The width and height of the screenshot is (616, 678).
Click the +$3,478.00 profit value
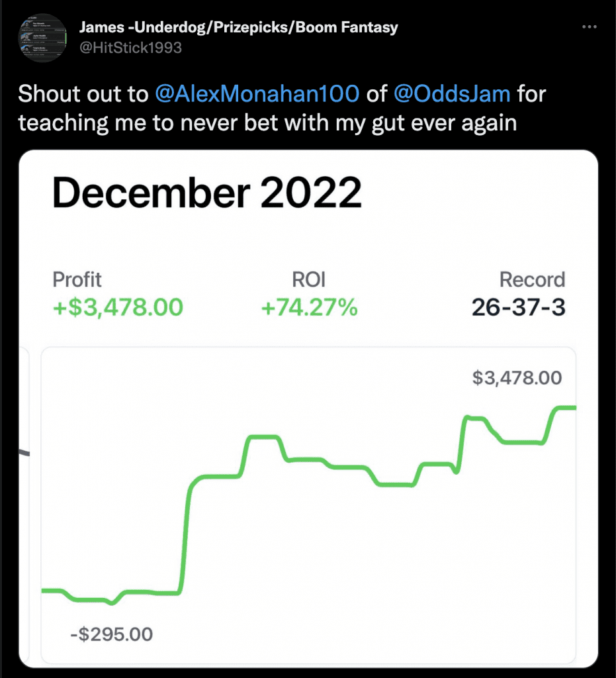pyautogui.click(x=118, y=307)
